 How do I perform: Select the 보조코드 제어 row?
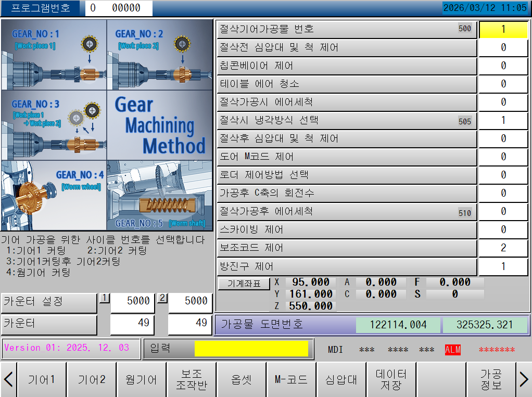click(x=347, y=248)
